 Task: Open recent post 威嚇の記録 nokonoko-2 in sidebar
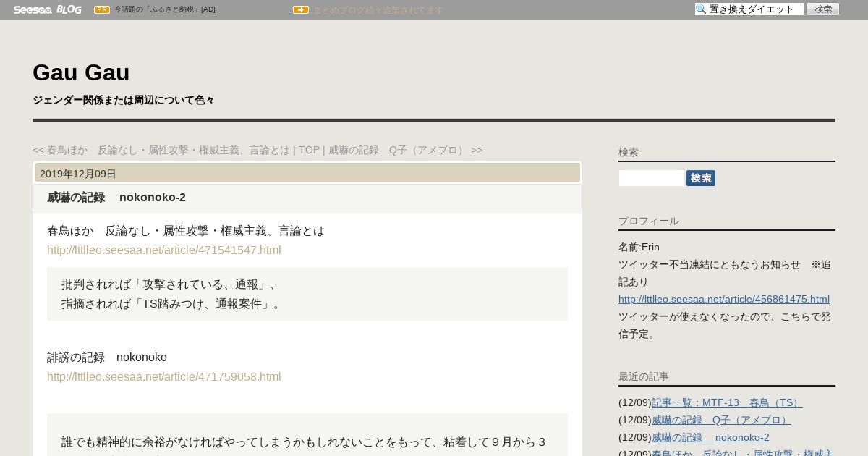[x=710, y=437]
